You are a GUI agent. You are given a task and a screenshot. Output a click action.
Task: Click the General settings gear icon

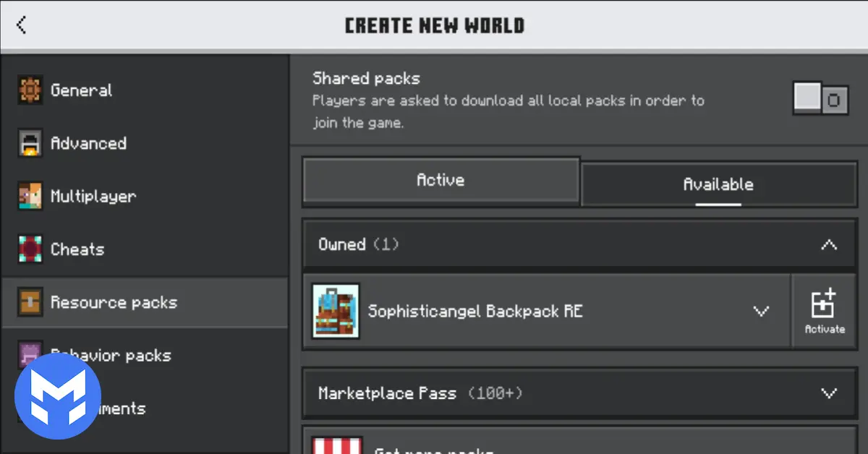[x=30, y=90]
